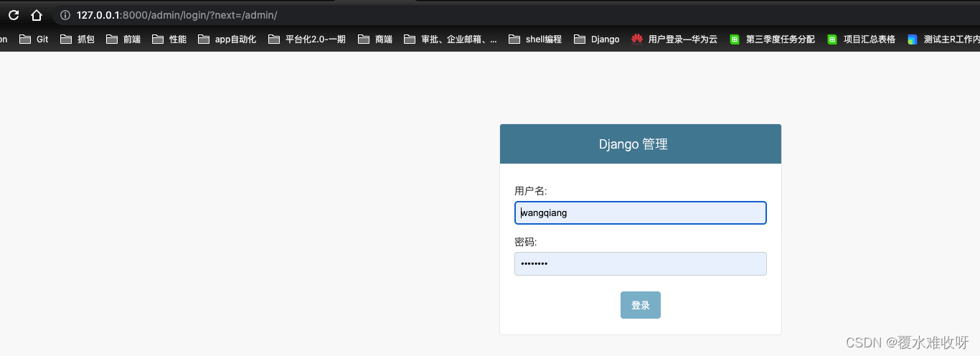Screen dimensions: 980x356
Task: Open the shell编程 bookmarks folder
Action: click(535, 39)
